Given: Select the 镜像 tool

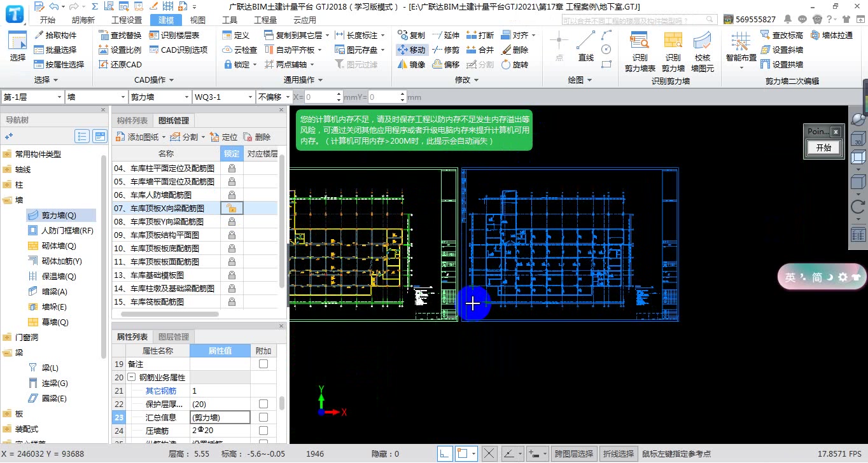Looking at the screenshot, I should click(411, 64).
